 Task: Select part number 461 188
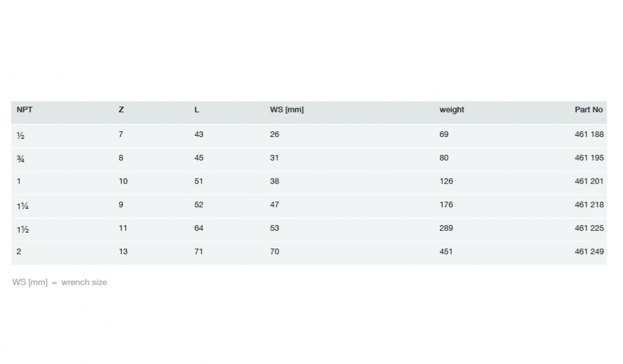click(x=589, y=134)
